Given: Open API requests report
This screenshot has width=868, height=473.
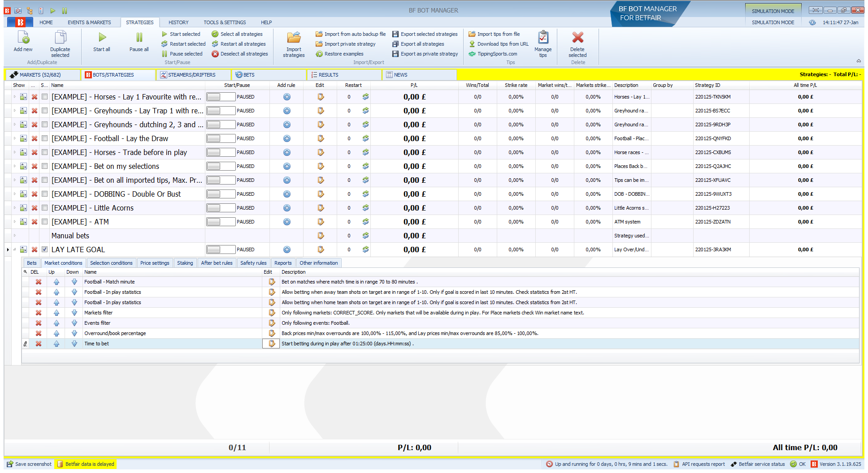Looking at the screenshot, I should [x=699, y=464].
